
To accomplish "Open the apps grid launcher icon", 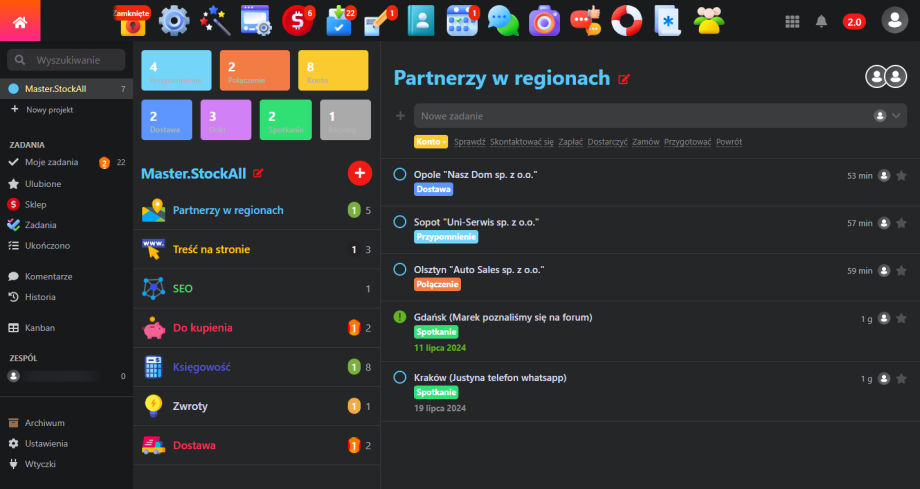I will (792, 21).
